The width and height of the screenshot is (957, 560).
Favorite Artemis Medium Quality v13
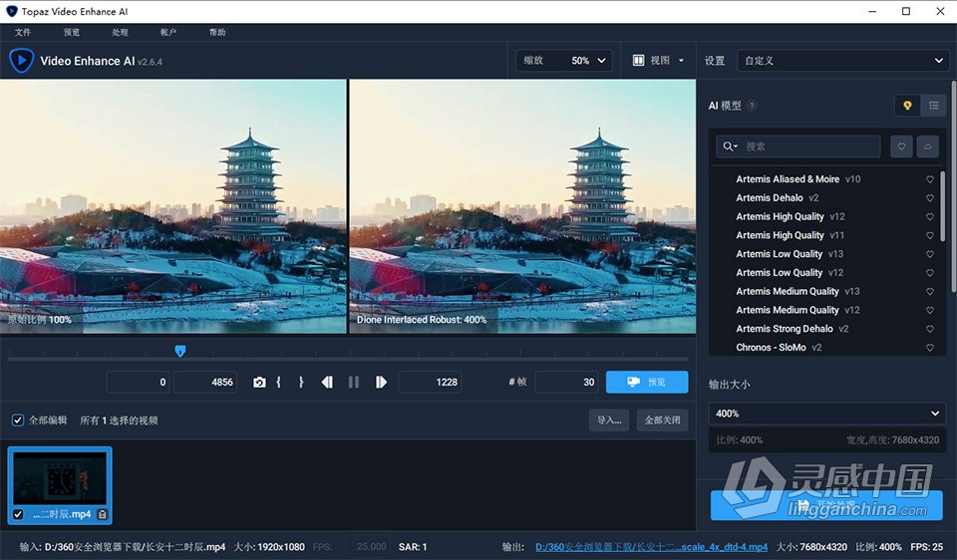[929, 292]
